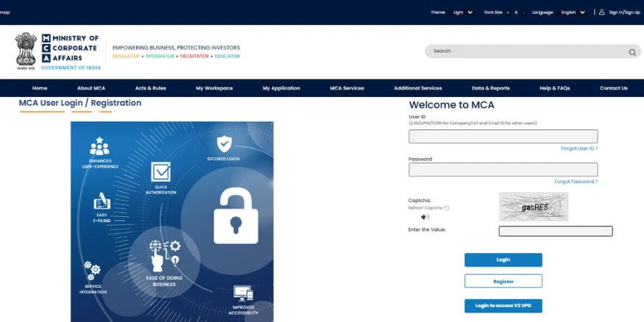The width and height of the screenshot is (644, 322).
Task: Open the Additional Services menu
Action: (418, 88)
